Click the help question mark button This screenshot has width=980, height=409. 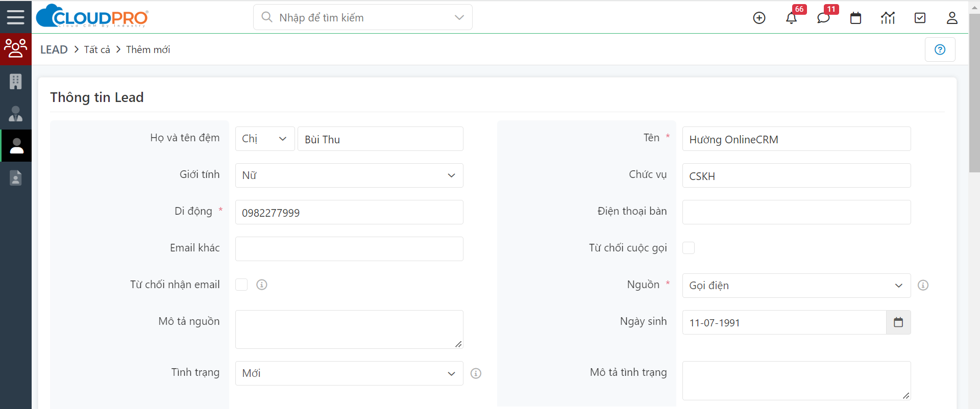(940, 49)
